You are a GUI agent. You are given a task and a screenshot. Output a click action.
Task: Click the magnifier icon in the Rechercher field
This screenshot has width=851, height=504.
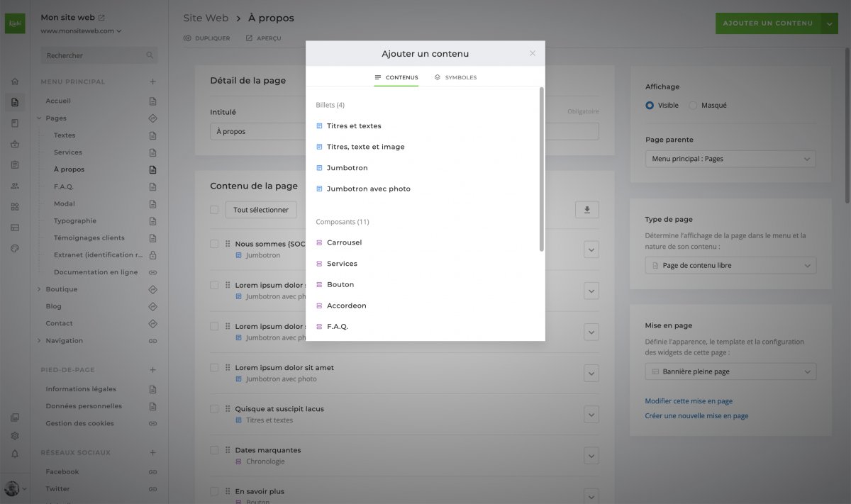coord(150,55)
